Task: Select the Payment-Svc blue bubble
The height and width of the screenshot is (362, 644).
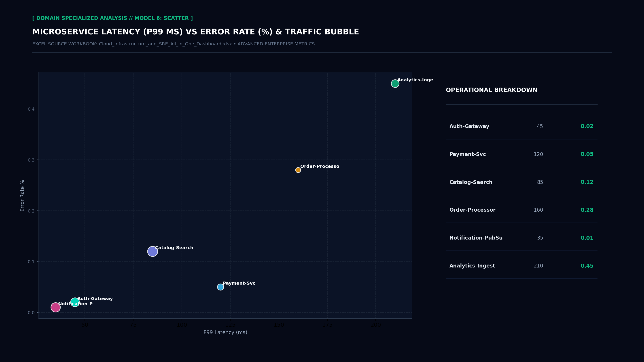Action: click(x=220, y=287)
